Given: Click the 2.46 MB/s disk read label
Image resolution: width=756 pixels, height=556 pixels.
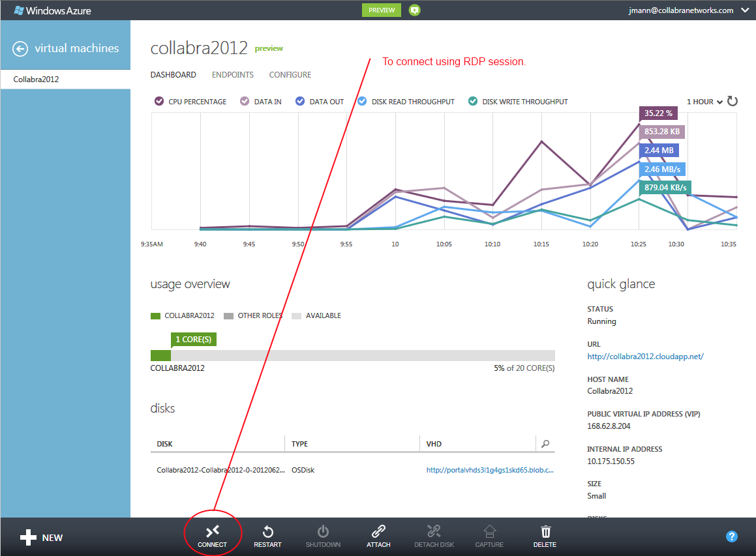Looking at the screenshot, I should [663, 169].
